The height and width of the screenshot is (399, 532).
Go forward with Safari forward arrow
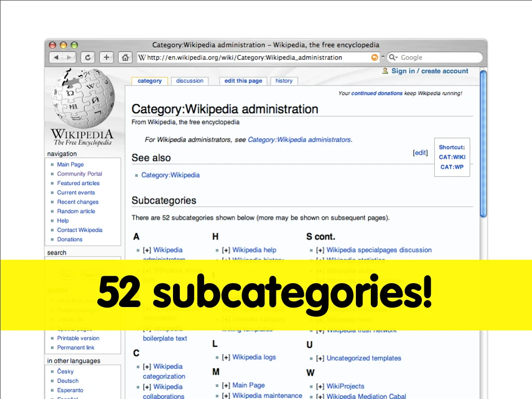tap(69, 57)
